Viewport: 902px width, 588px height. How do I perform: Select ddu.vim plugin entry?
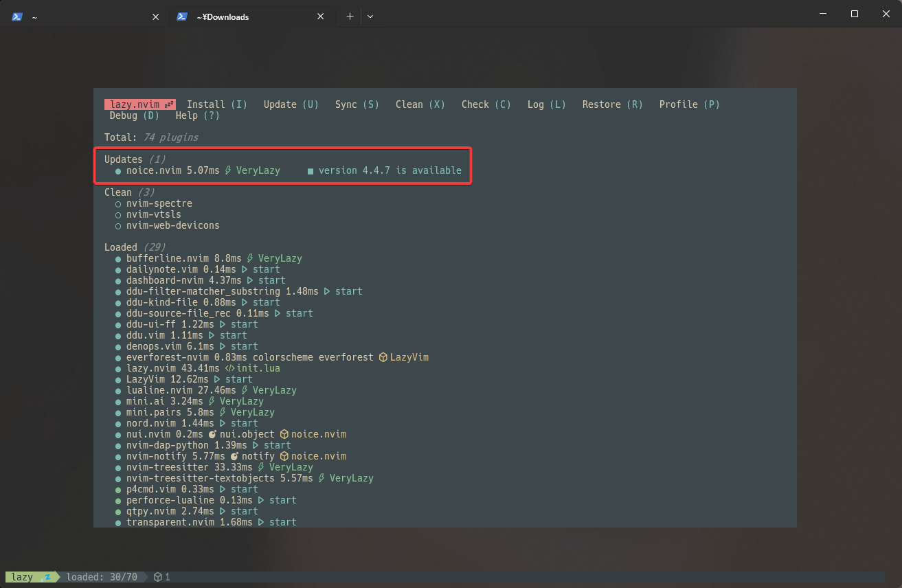tap(146, 335)
